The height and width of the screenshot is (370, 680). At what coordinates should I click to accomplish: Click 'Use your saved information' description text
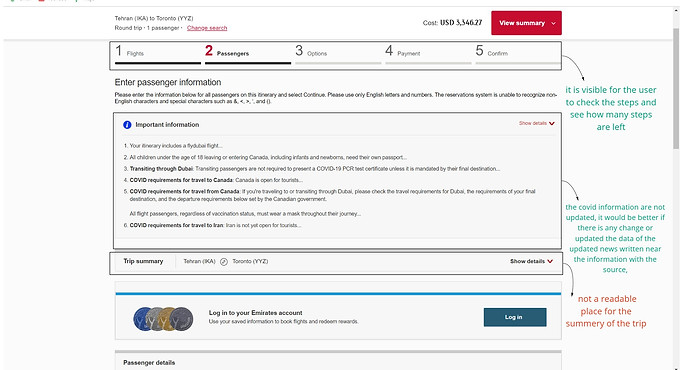coord(284,322)
